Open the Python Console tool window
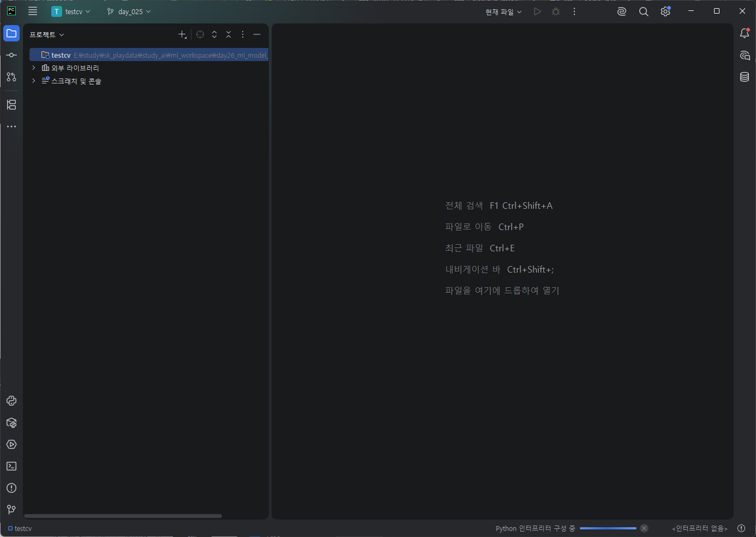The width and height of the screenshot is (756, 537). pos(11,401)
